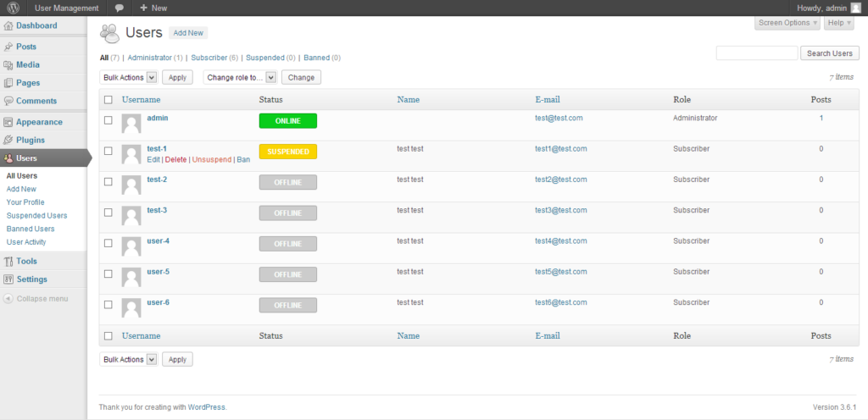This screenshot has height=420, width=868.
Task: Check the box for user test-3
Action: click(108, 213)
